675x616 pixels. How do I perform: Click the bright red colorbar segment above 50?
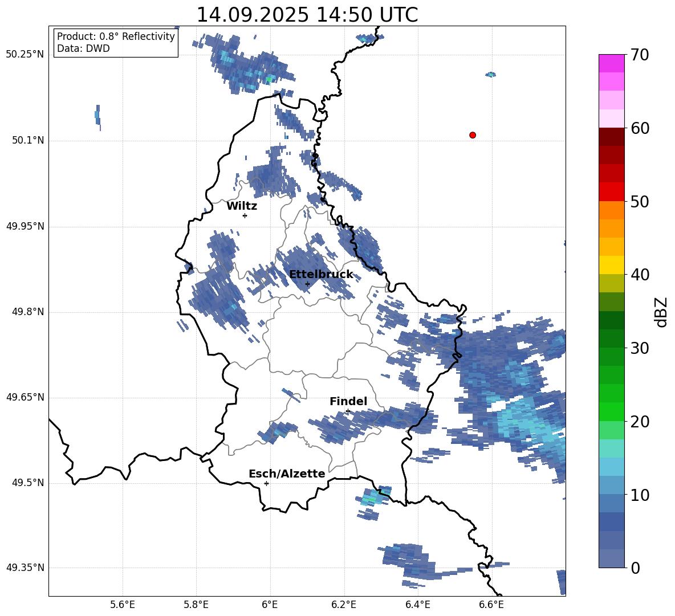611,192
